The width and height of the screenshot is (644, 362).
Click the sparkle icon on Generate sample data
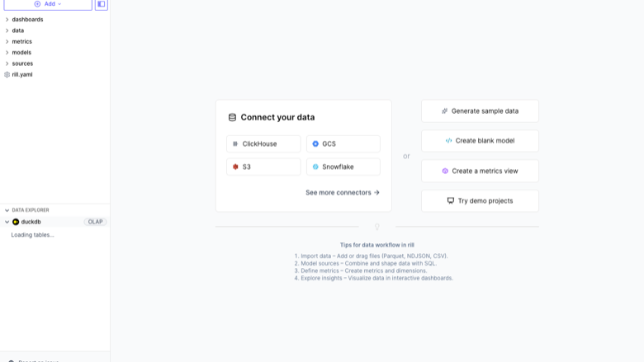click(444, 111)
